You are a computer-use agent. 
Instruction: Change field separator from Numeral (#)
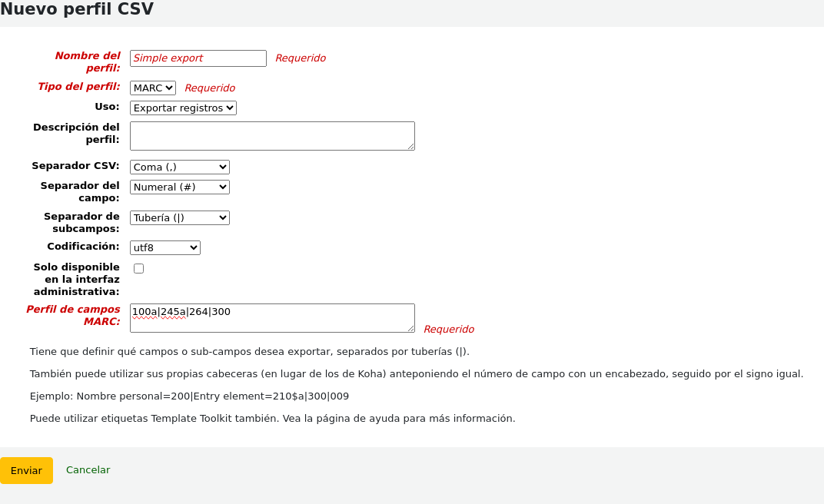179,187
